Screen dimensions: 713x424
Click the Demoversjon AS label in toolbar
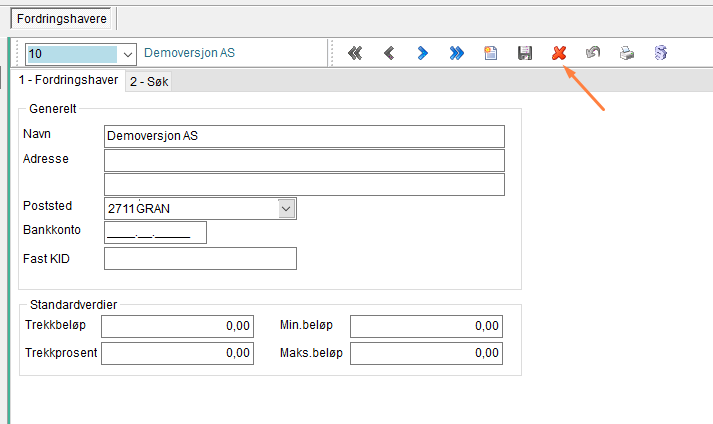coord(189,53)
